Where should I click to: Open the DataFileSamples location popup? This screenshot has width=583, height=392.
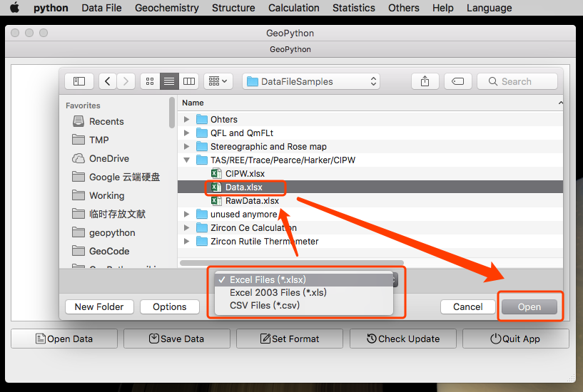(x=312, y=81)
